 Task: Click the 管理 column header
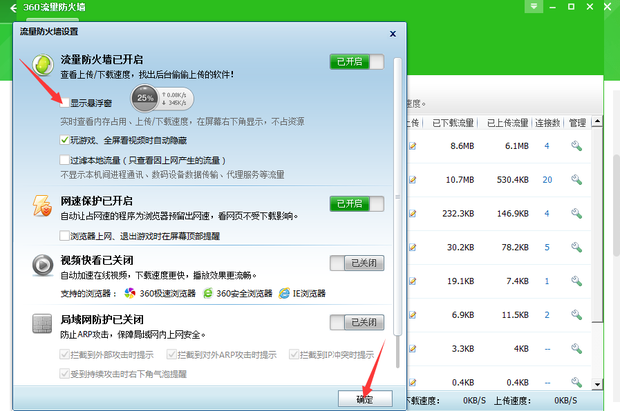[577, 123]
